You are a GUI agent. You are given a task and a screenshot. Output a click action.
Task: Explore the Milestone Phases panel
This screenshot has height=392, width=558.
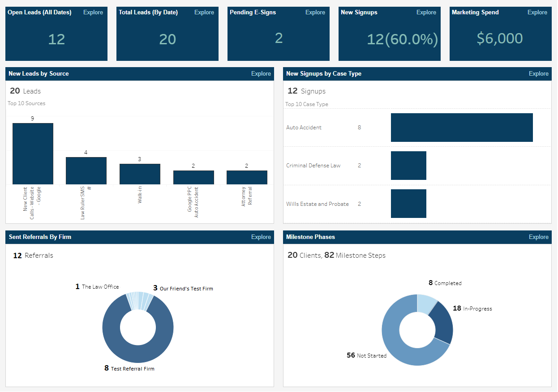538,237
